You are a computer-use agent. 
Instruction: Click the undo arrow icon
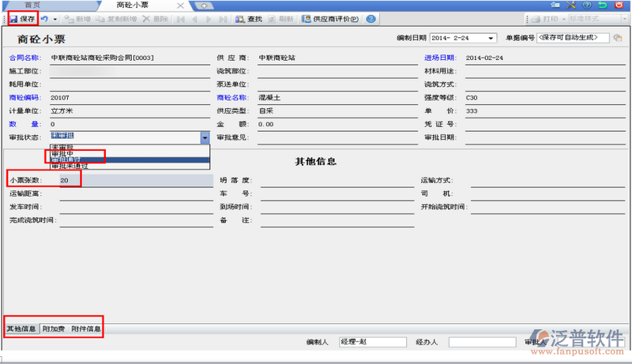click(45, 18)
